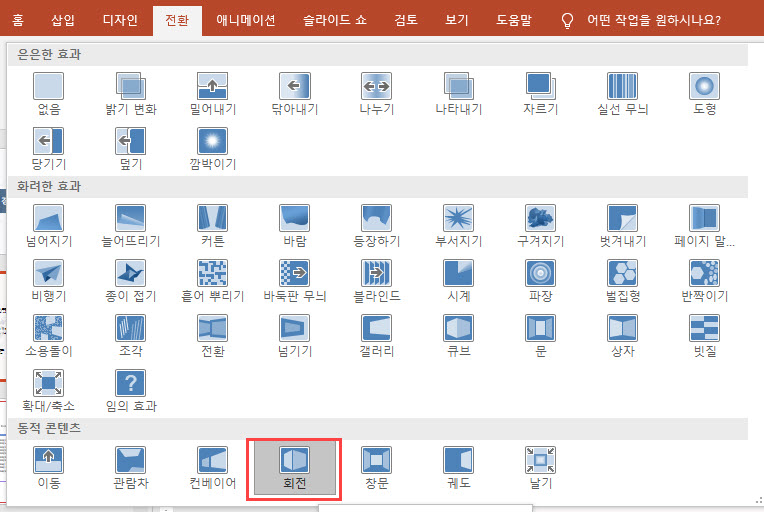Apply the 도형 shape transition
Viewport: 764px width, 512px height.
pos(704,94)
